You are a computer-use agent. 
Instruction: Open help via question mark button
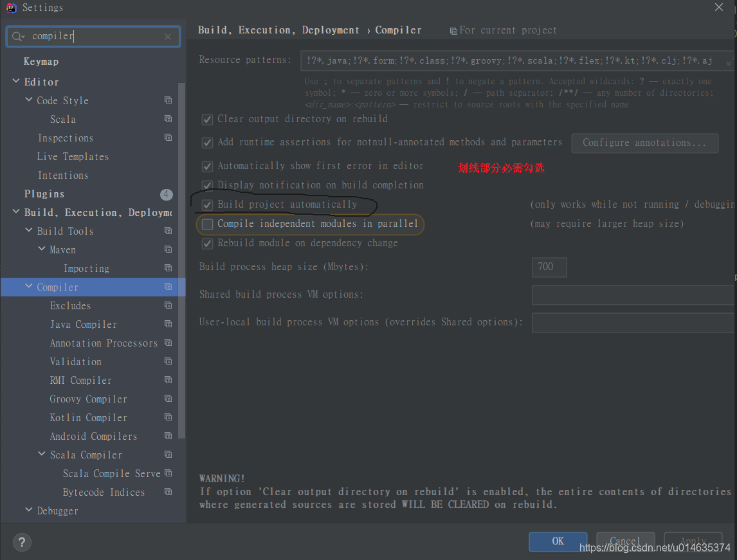pyautogui.click(x=22, y=543)
